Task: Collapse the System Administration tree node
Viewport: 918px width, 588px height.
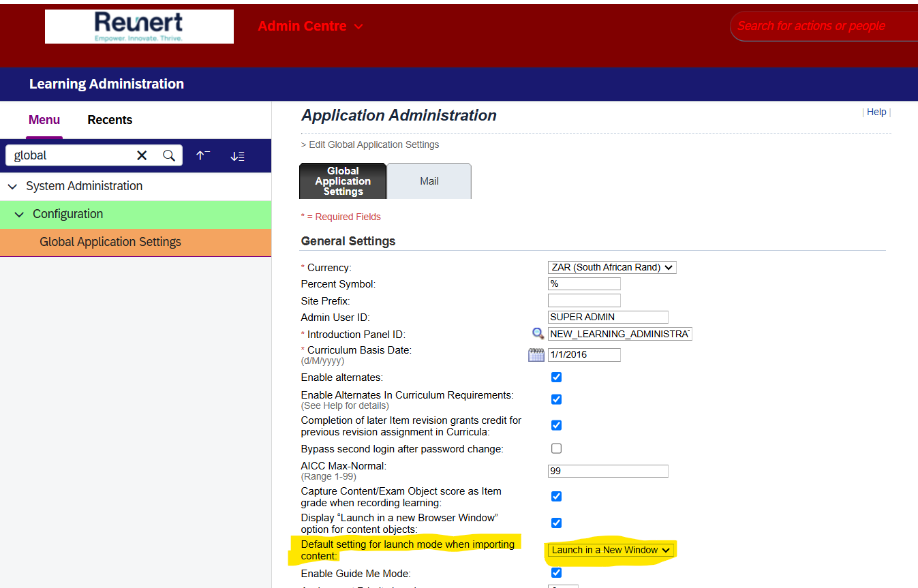Action: click(x=12, y=186)
